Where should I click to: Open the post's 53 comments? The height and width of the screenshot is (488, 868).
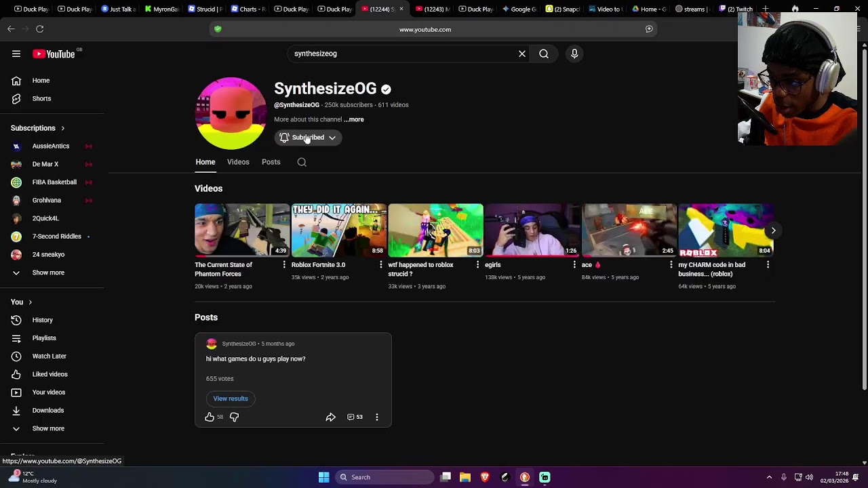[x=355, y=417]
